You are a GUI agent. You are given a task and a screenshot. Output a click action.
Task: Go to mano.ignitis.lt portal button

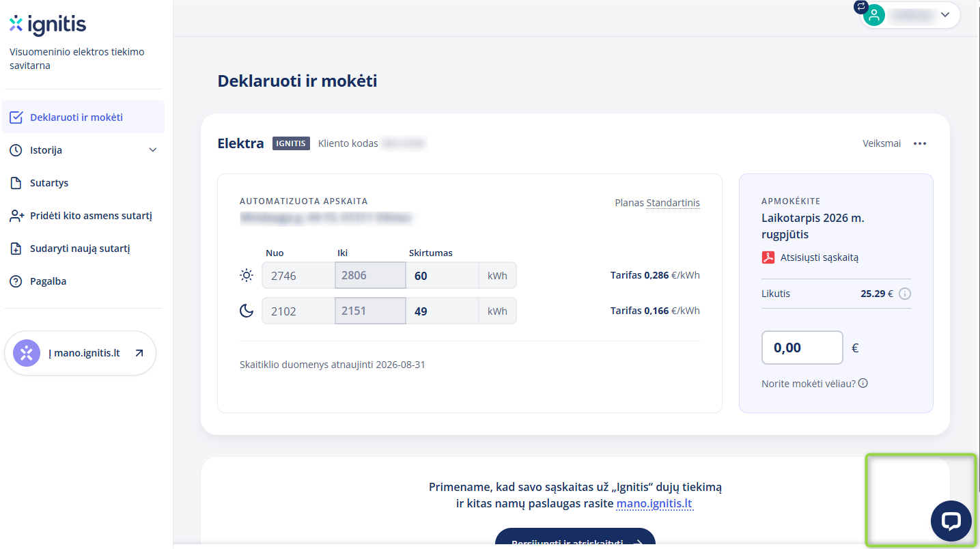81,353
